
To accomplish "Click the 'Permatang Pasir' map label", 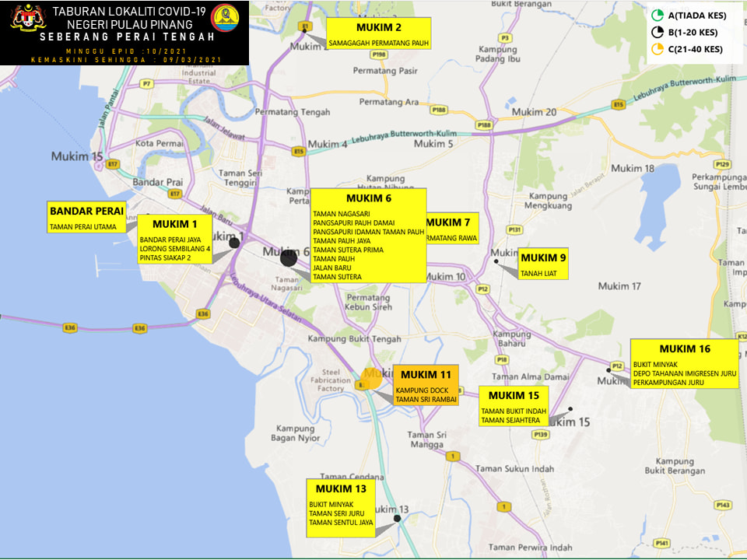I will (x=385, y=71).
